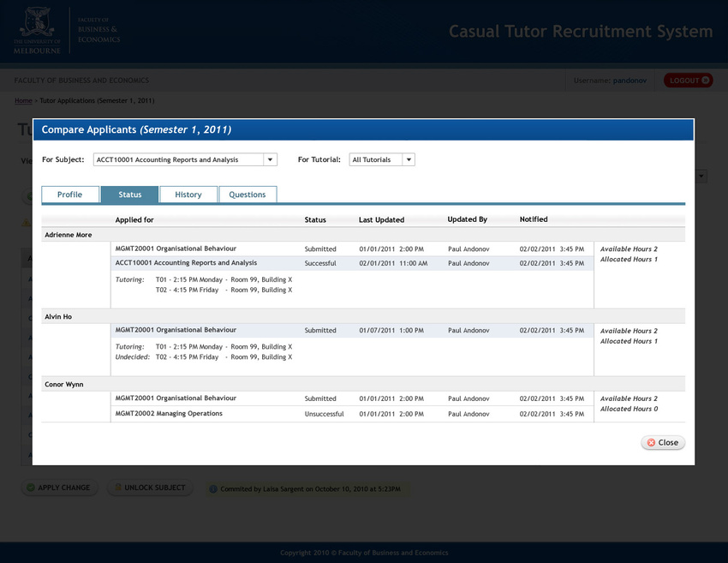728x563 pixels.
Task: Click the blue info icon beside Committed message
Action: click(x=213, y=488)
